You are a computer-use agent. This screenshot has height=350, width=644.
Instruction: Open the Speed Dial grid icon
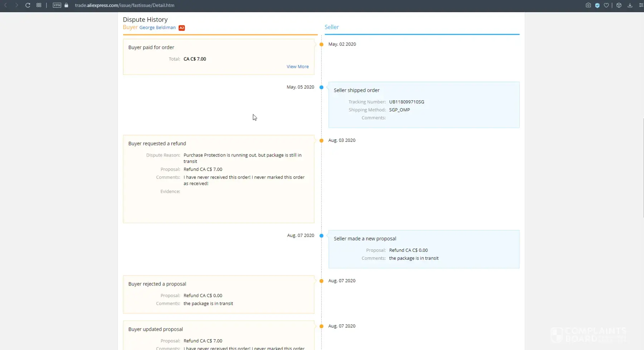[x=39, y=5]
